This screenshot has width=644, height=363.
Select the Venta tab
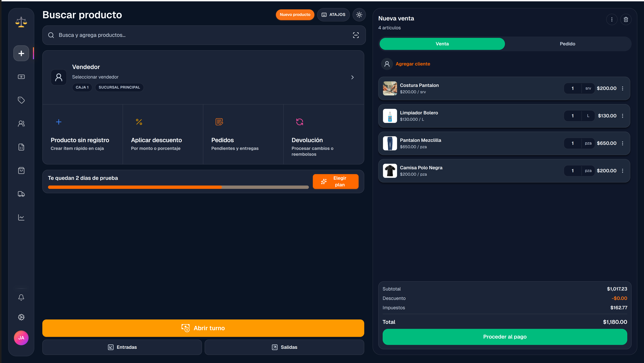[x=442, y=44]
